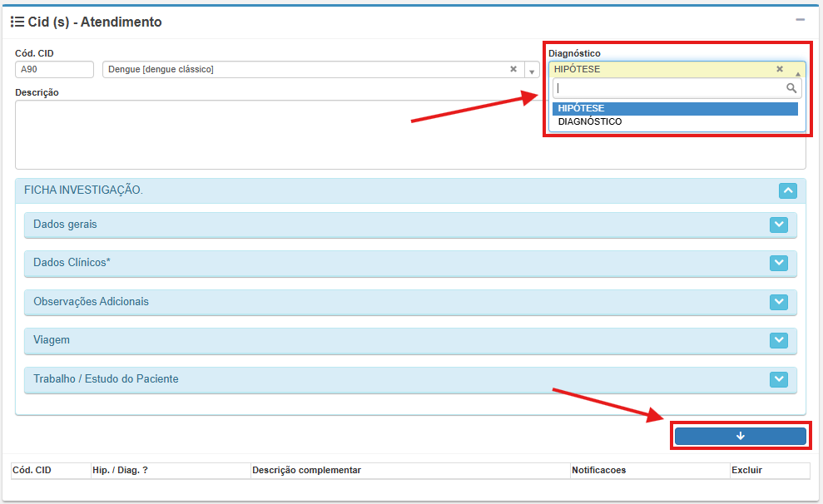The height and width of the screenshot is (504, 823).
Task: Open the CID description dropdown arrow
Action: click(533, 71)
